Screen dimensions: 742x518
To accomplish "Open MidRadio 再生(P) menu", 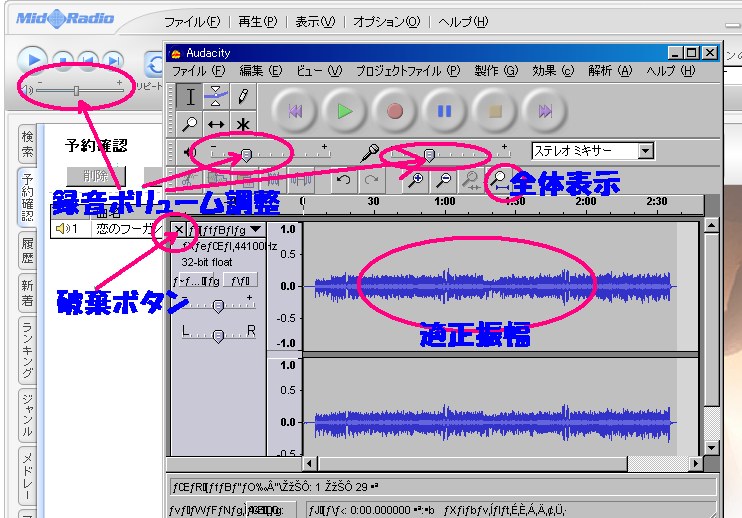I will coord(257,22).
